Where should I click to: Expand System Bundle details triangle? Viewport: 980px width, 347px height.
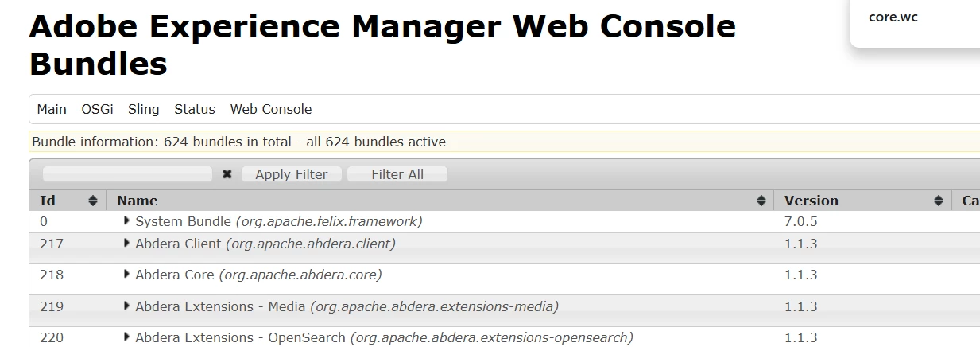(127, 220)
